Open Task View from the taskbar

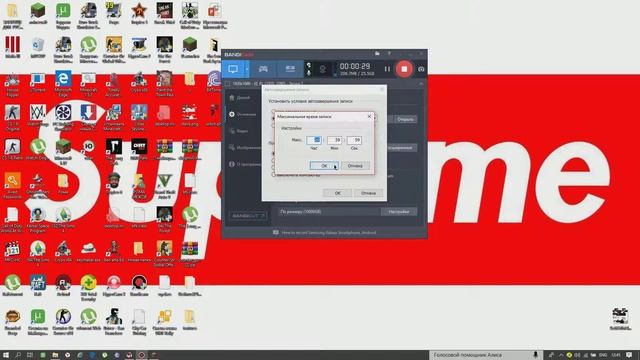[30, 355]
